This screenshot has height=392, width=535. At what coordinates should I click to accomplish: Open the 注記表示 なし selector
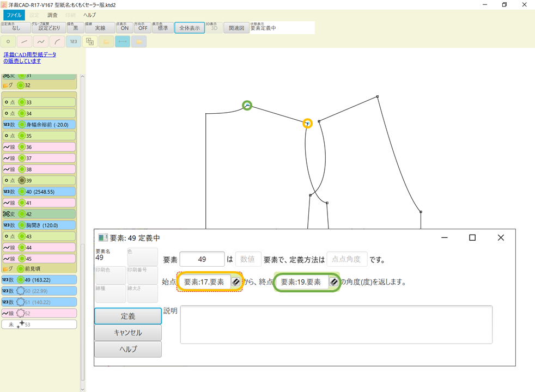pyautogui.click(x=16, y=27)
